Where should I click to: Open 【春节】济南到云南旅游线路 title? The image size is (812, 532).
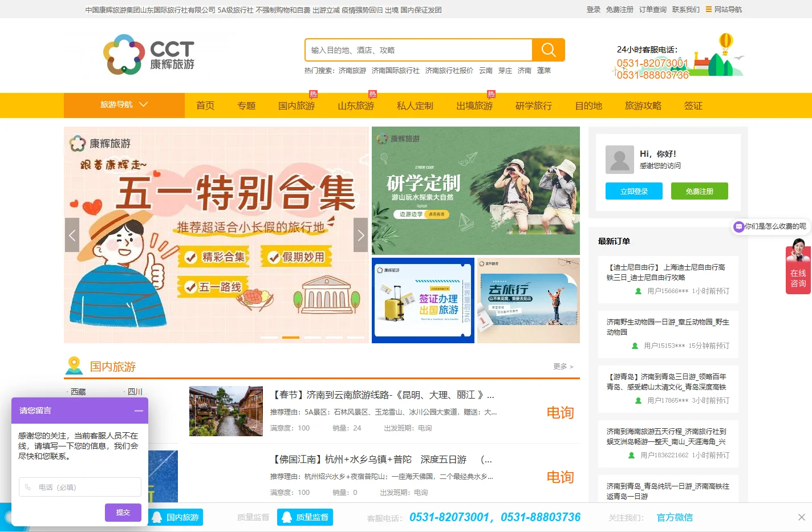[382, 395]
